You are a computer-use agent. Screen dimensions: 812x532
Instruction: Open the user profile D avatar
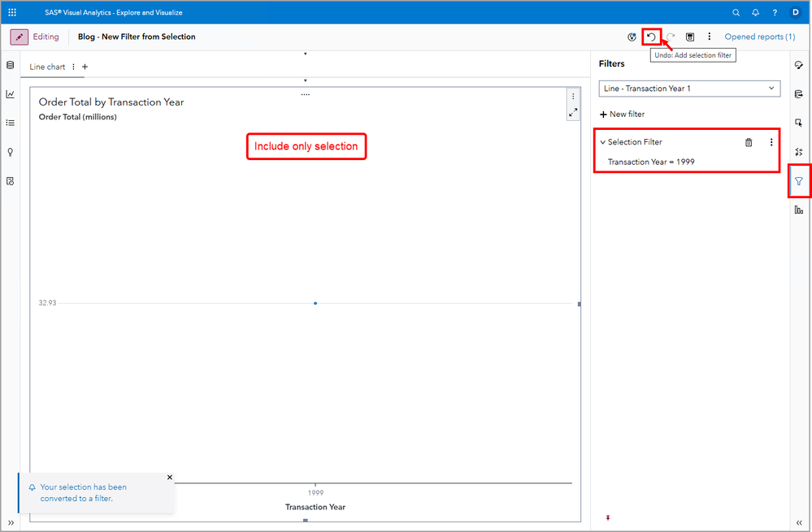(796, 12)
